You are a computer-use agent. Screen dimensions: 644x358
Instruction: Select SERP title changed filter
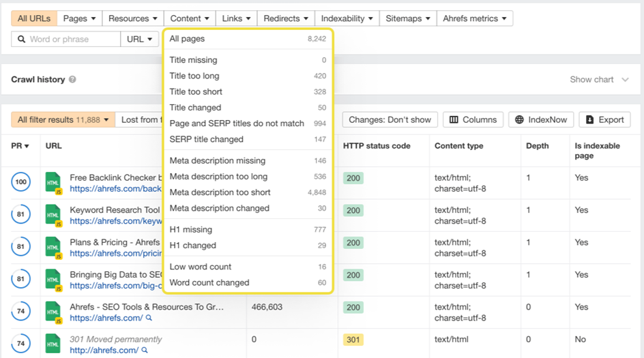(x=248, y=139)
